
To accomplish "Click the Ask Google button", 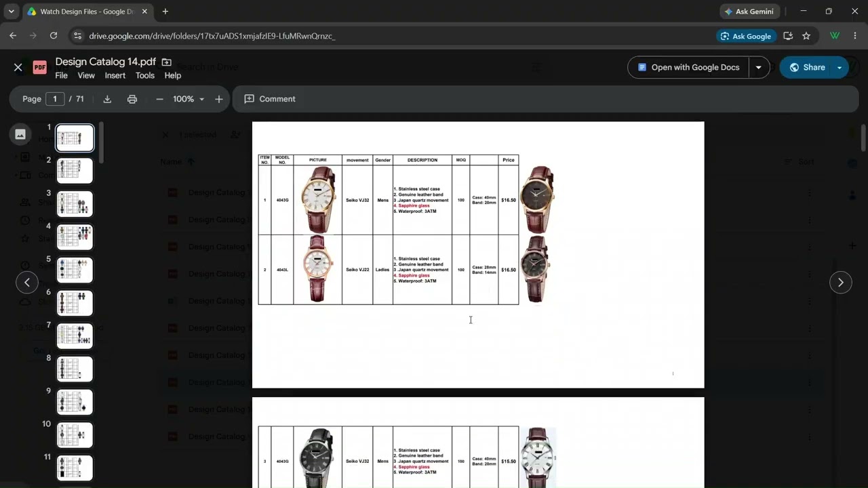I will click(x=746, y=36).
